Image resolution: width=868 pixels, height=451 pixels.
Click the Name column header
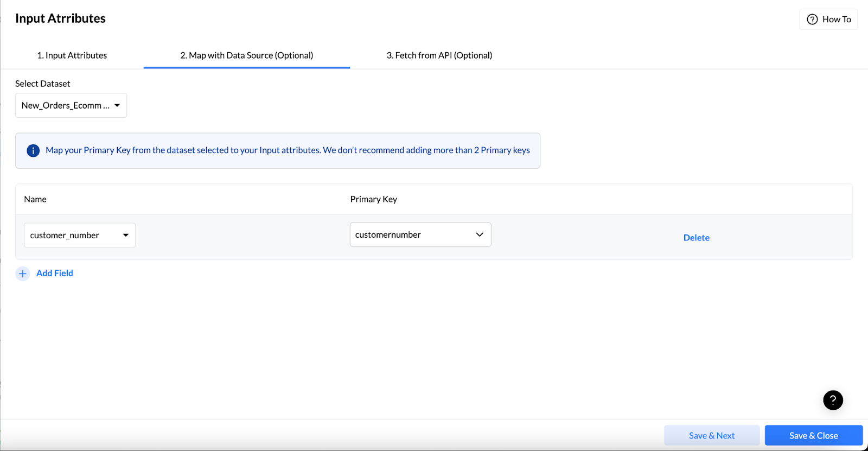(x=35, y=199)
